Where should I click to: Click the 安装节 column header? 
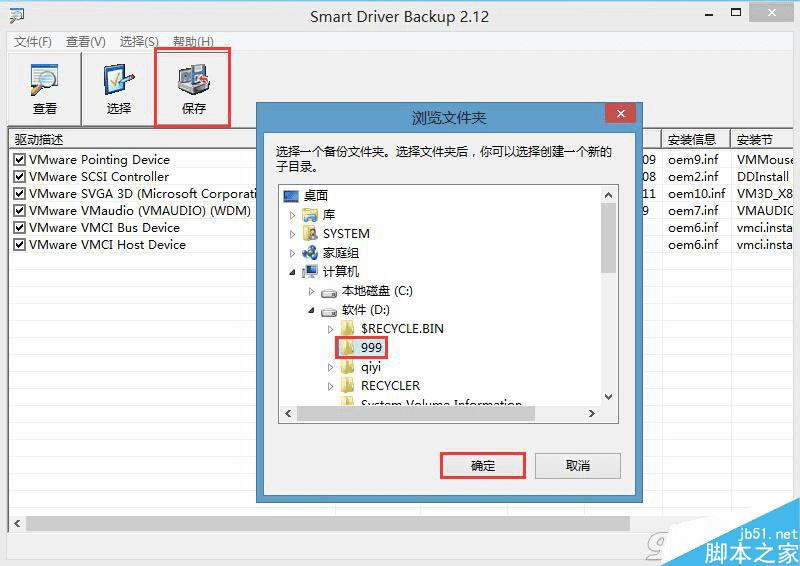(x=761, y=139)
